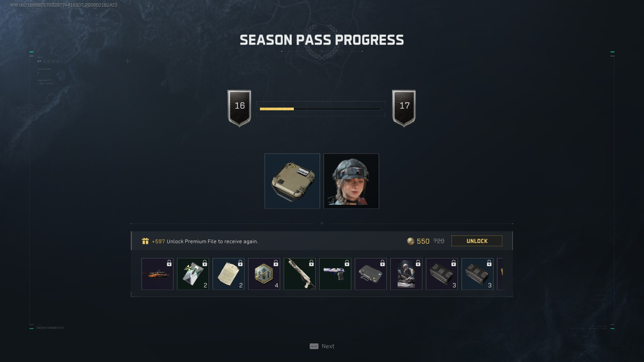
Task: Select the paper document reward tile
Action: point(228,274)
